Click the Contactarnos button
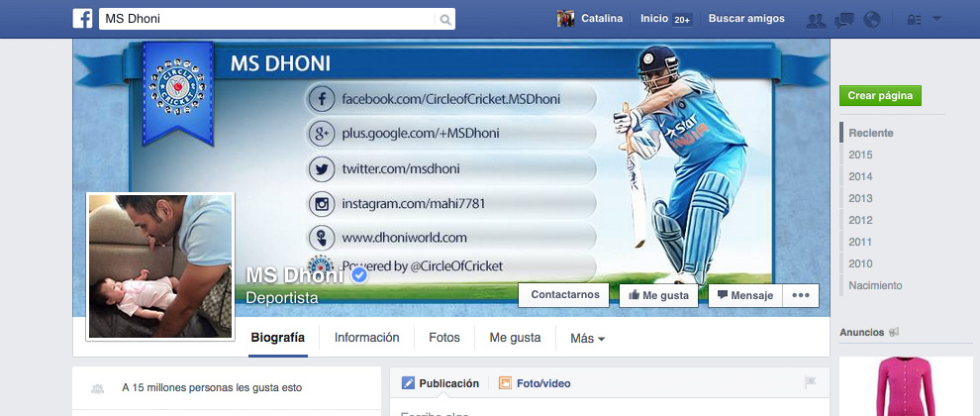980x416 pixels. tap(564, 295)
